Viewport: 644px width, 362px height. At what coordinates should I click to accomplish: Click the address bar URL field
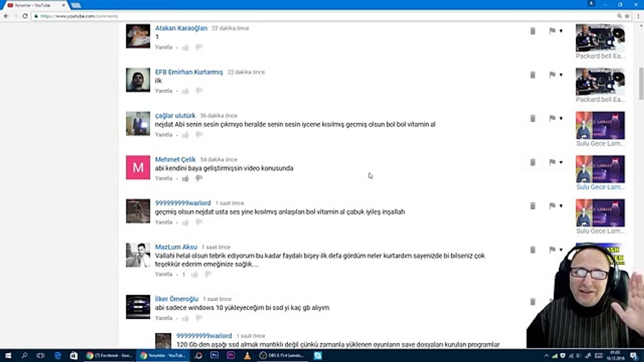point(322,16)
